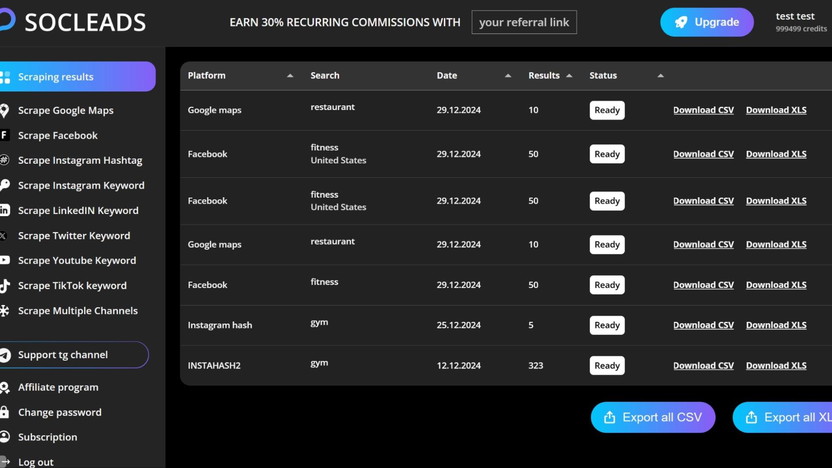832x468 pixels.
Task: Click your referral link button
Action: [x=524, y=22]
